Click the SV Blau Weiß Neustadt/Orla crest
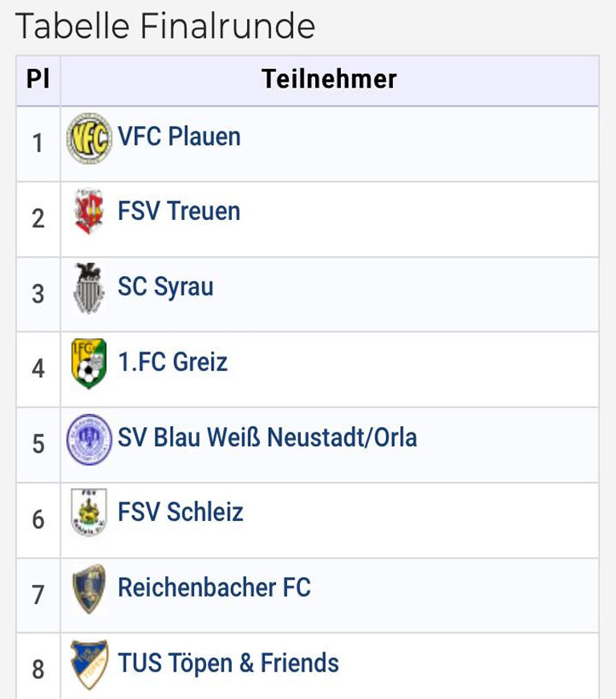The width and height of the screenshot is (616, 699). pyautogui.click(x=89, y=440)
